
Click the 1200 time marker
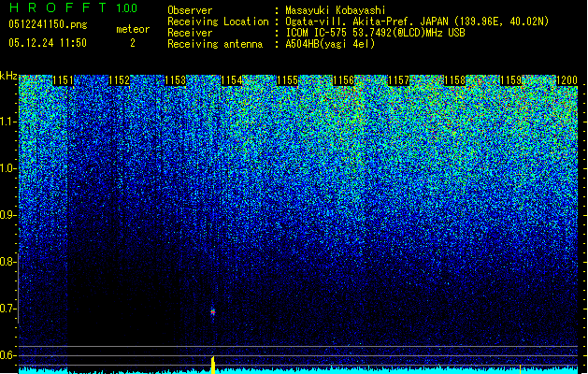click(566, 80)
